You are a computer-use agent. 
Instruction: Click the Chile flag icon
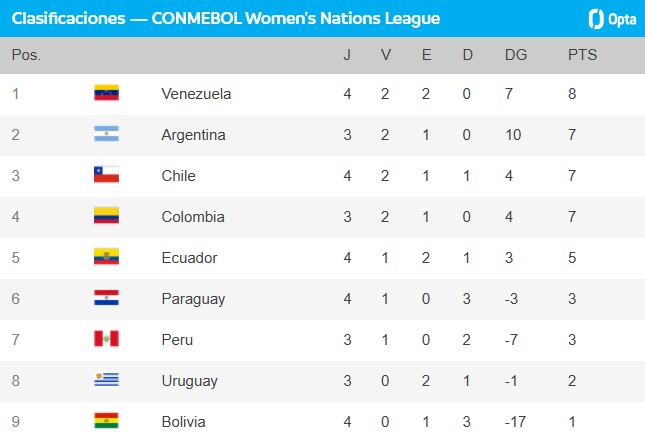(106, 175)
